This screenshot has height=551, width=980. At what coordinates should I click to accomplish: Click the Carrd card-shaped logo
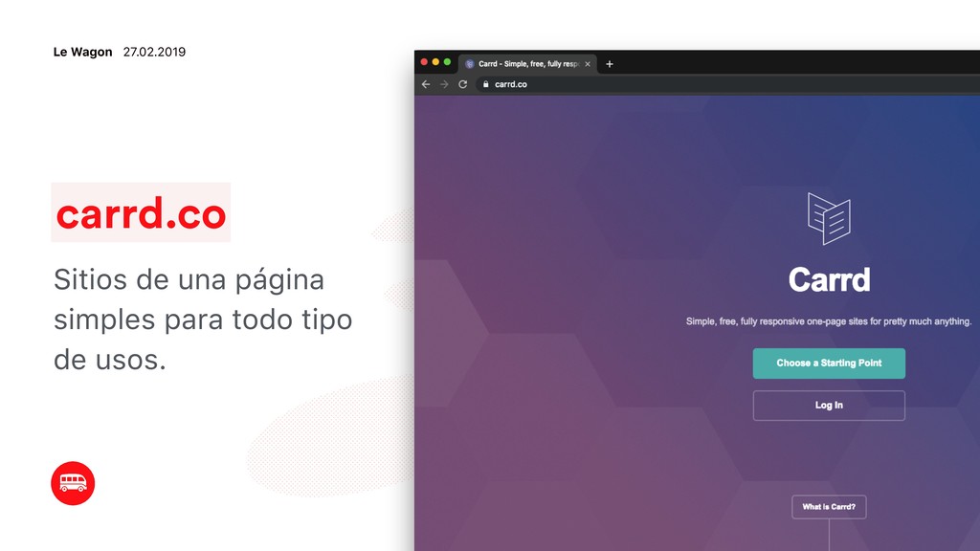pos(829,219)
